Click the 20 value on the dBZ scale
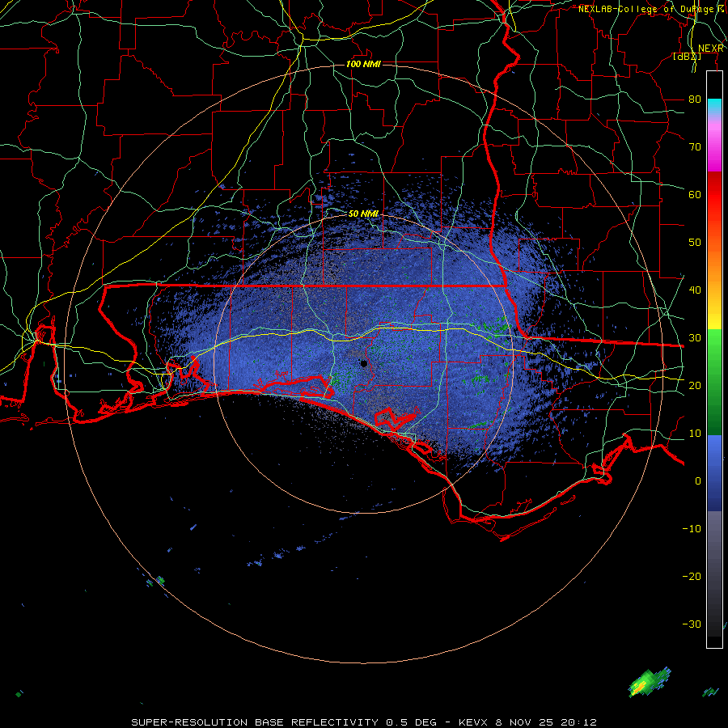 pyautogui.click(x=695, y=385)
